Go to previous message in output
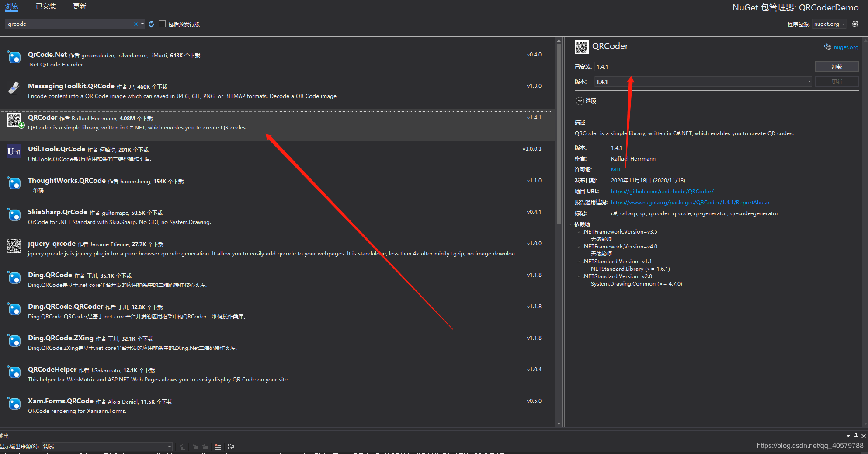868x454 pixels. (x=195, y=446)
